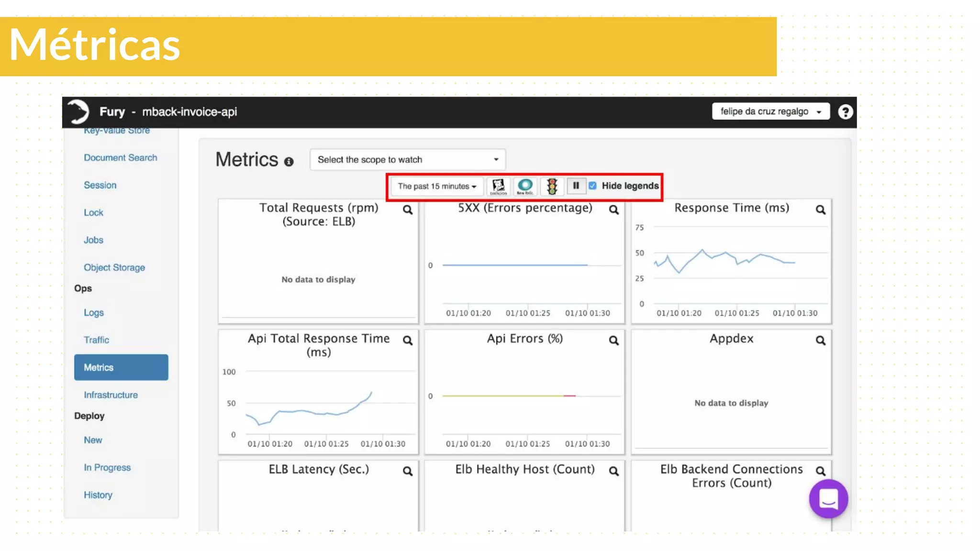
Task: Zoom the Appdex chart panel
Action: coord(820,340)
